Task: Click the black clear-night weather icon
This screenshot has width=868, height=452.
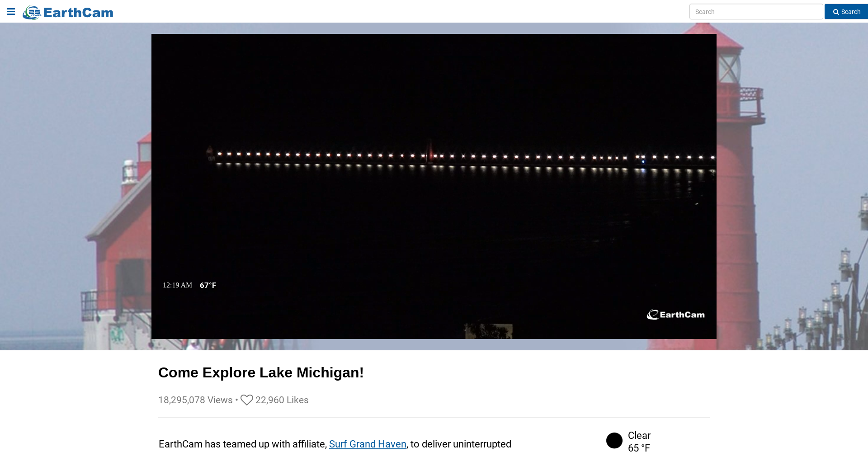Action: tap(614, 441)
